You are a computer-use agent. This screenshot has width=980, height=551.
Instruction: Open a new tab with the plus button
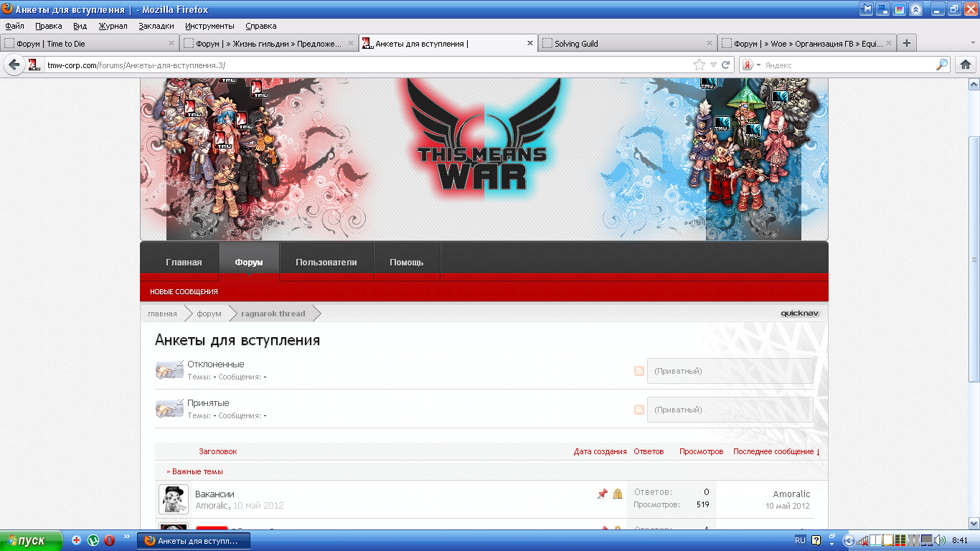(907, 43)
